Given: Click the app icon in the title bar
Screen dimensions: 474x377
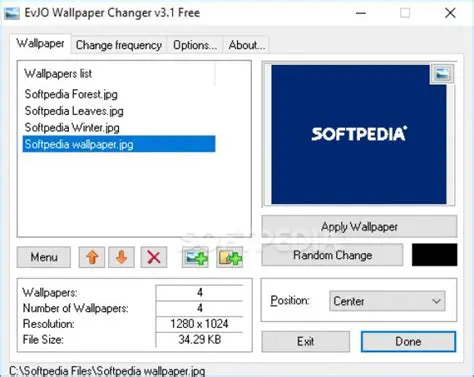Looking at the screenshot, I should [12, 13].
